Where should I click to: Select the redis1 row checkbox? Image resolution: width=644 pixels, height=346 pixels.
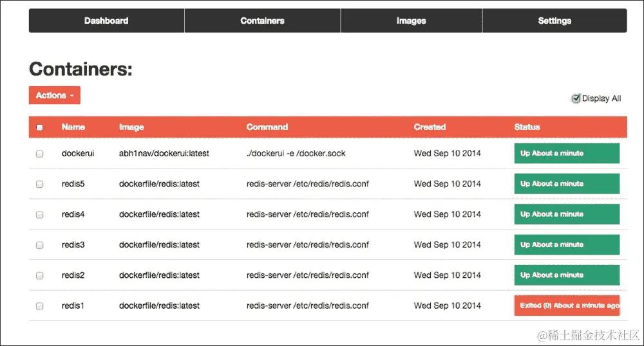coord(39,306)
